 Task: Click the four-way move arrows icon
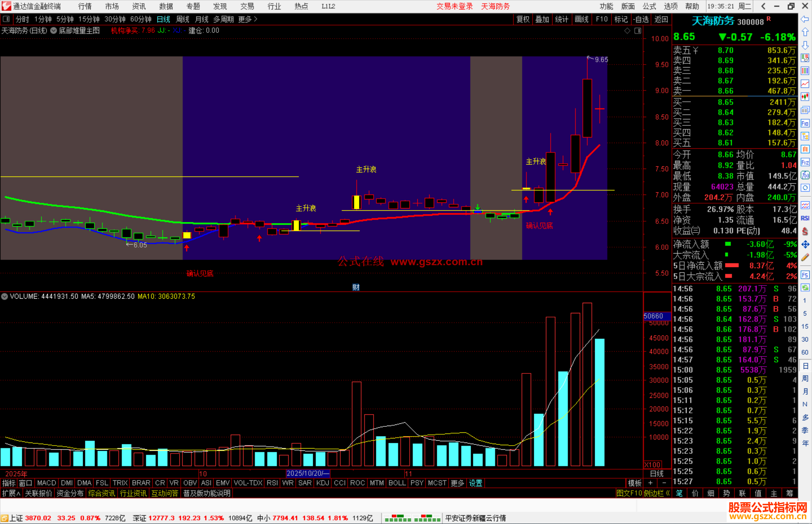[805, 245]
